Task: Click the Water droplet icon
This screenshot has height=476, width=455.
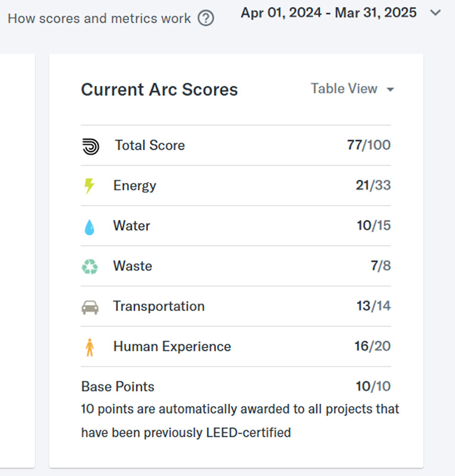Action: pyautogui.click(x=89, y=227)
